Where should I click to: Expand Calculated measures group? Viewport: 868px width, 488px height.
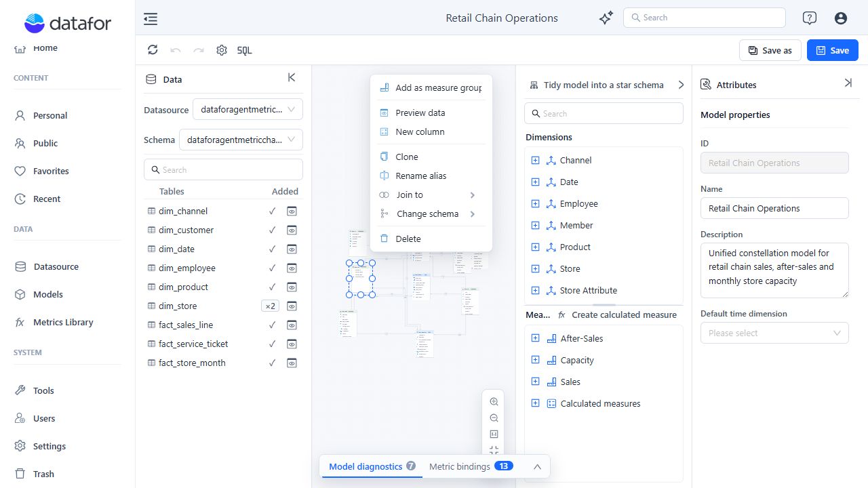pyautogui.click(x=535, y=403)
